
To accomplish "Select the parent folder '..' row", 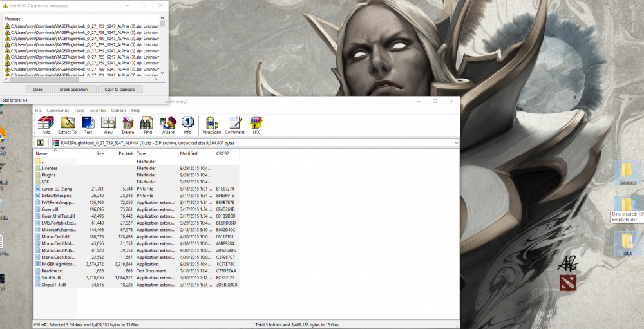I will [x=137, y=161].
